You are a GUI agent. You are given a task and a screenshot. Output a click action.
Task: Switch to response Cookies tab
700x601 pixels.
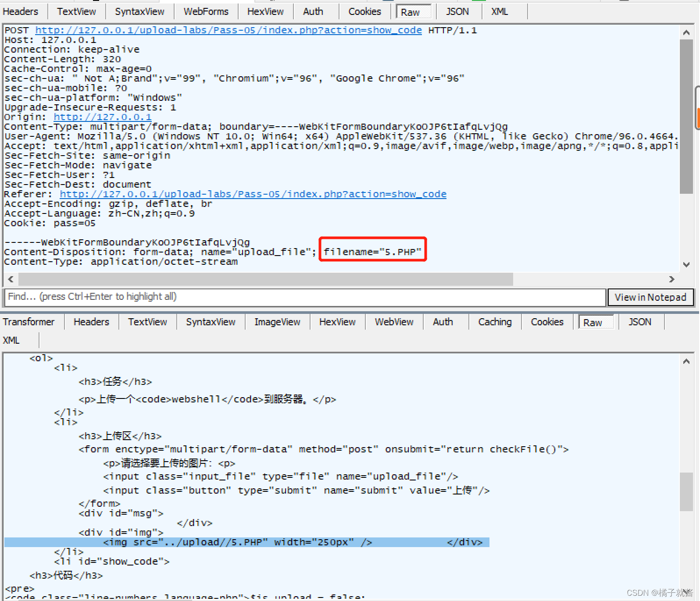click(547, 322)
